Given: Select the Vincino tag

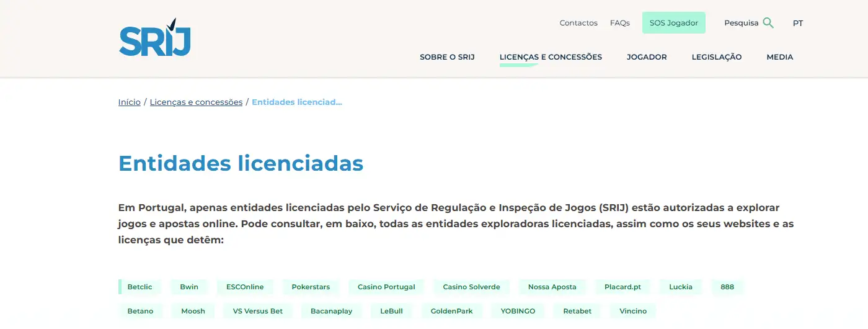Looking at the screenshot, I should 633,311.
